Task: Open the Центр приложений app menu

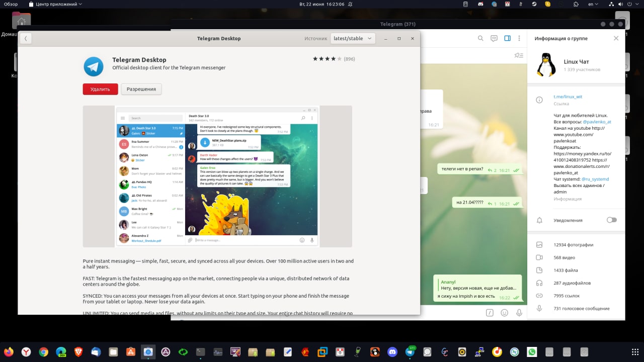Action: coord(56,4)
